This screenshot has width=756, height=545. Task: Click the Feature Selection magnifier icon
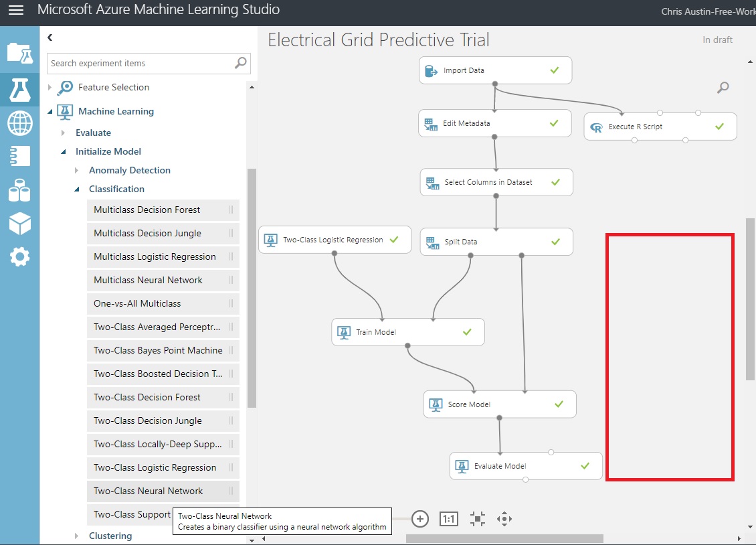65,88
